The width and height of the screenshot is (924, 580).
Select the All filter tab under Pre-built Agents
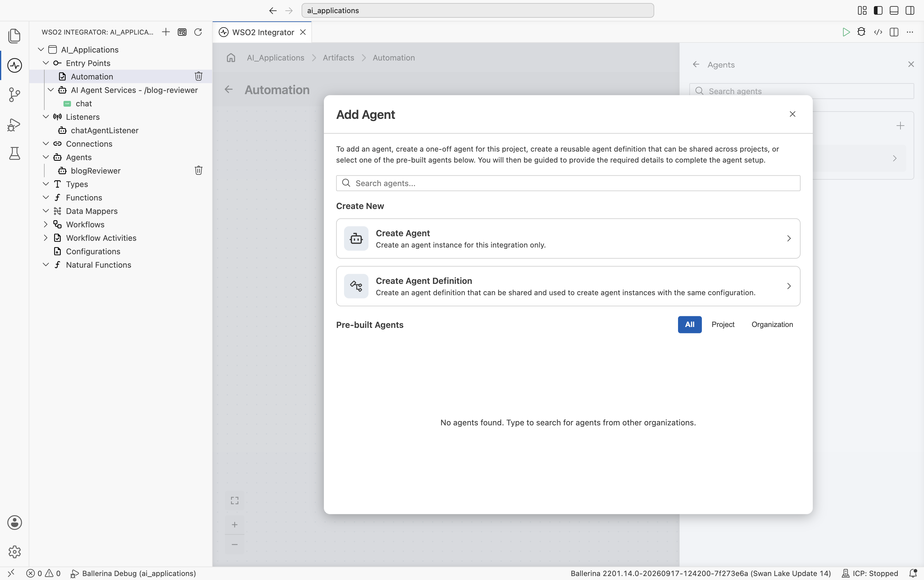690,325
